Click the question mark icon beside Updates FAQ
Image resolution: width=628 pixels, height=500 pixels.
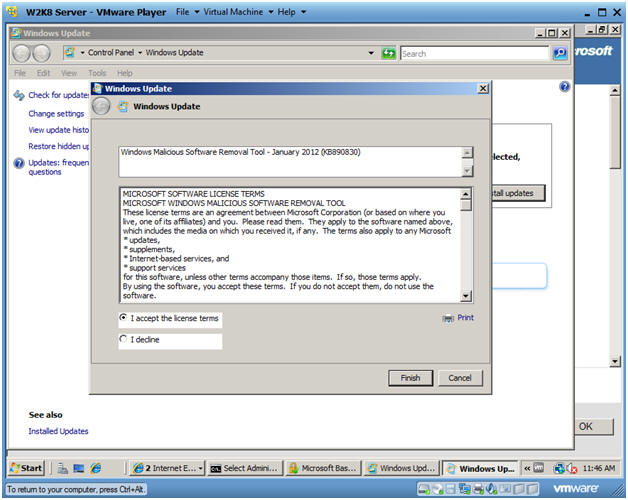coord(19,163)
